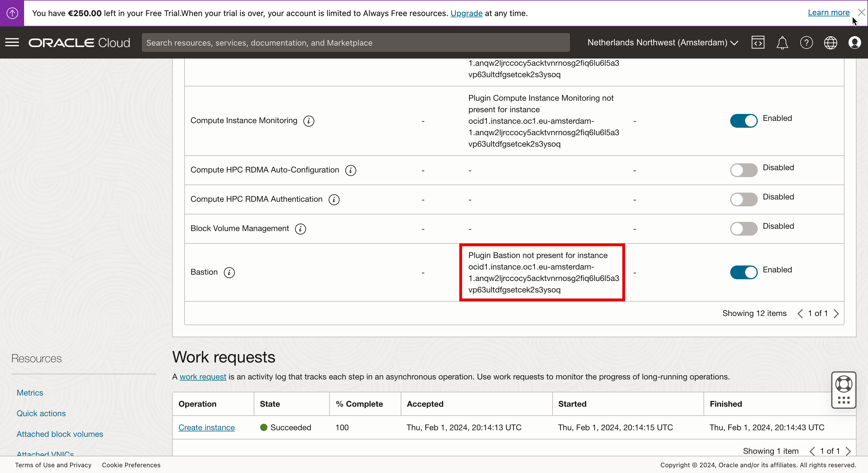Select Attached block volumes in Resources
Image resolution: width=868 pixels, height=473 pixels.
click(x=60, y=434)
